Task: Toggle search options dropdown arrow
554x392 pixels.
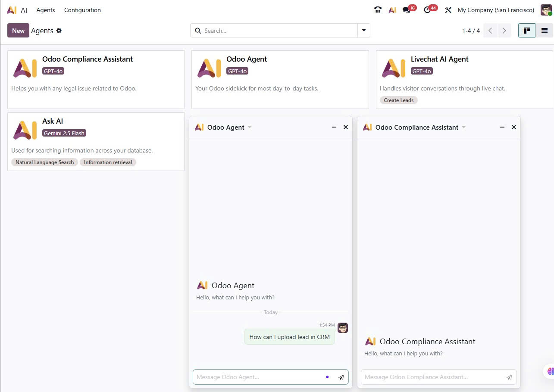Action: 364,31
